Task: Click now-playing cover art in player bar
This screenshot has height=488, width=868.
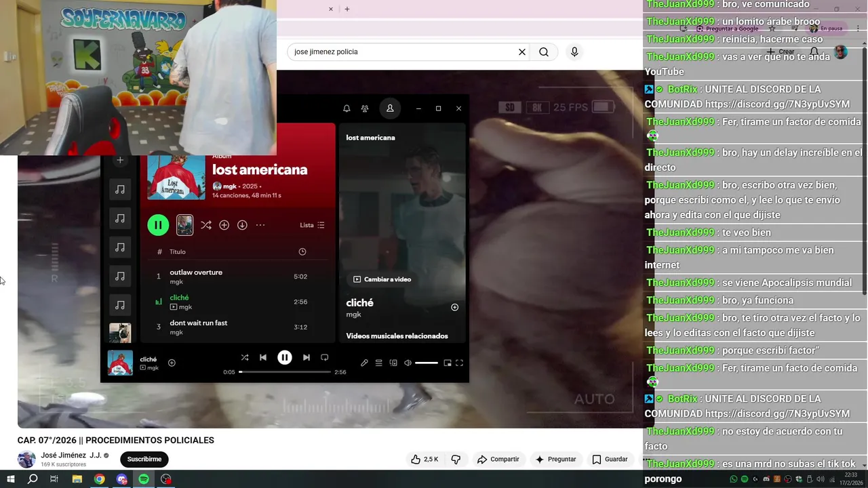Action: (x=121, y=363)
